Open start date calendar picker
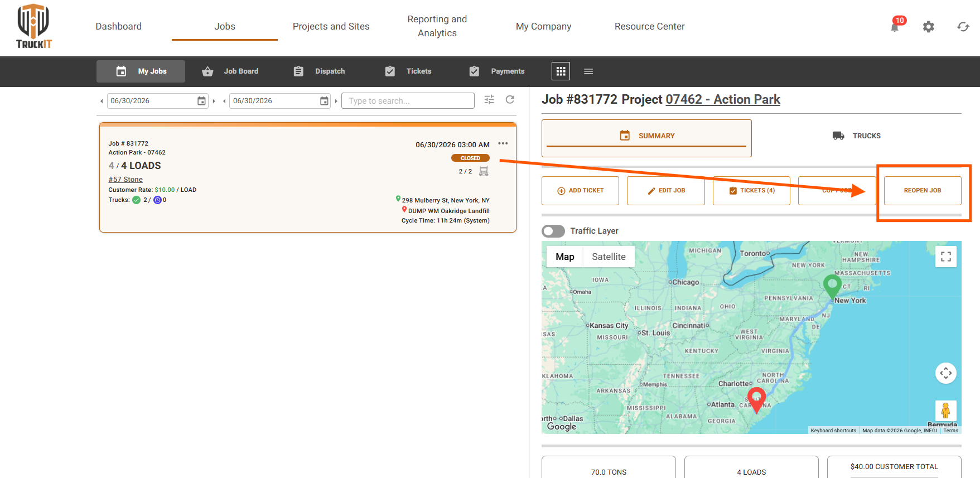 pyautogui.click(x=201, y=101)
